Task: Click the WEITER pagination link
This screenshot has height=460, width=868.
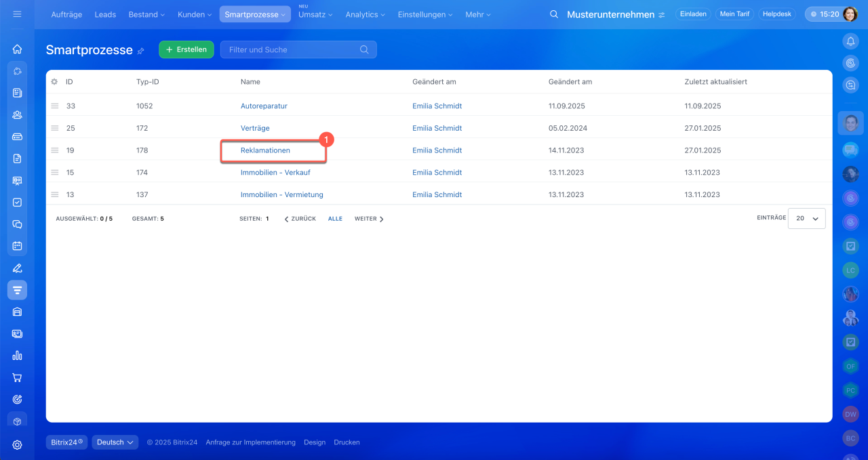Action: coord(369,219)
